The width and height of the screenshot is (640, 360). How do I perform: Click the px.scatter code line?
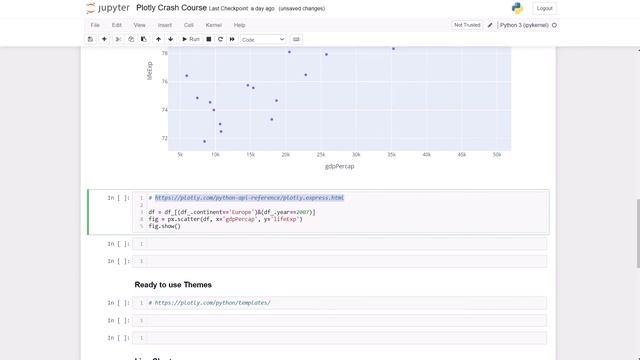(x=225, y=219)
